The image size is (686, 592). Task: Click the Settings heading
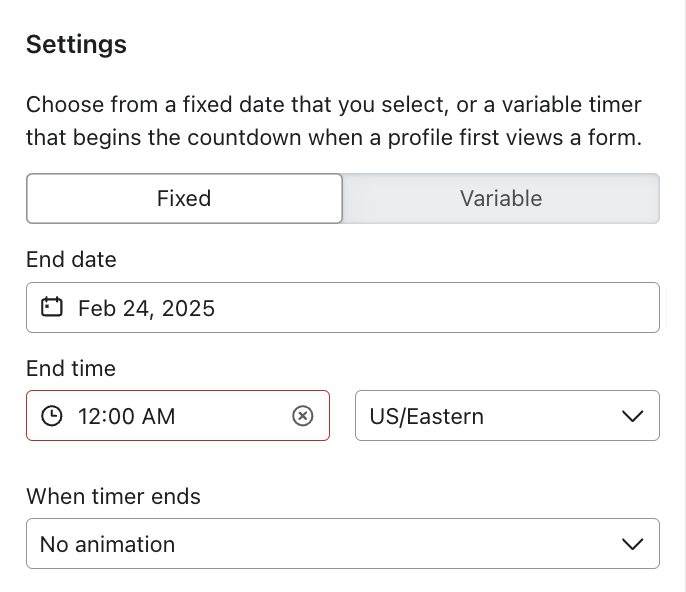pyautogui.click(x=76, y=44)
